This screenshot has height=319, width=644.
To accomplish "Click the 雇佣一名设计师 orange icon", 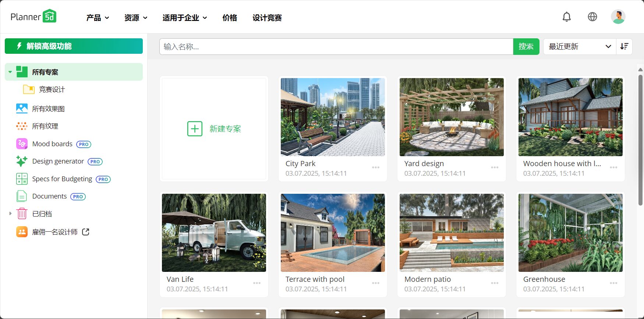I will click(22, 232).
